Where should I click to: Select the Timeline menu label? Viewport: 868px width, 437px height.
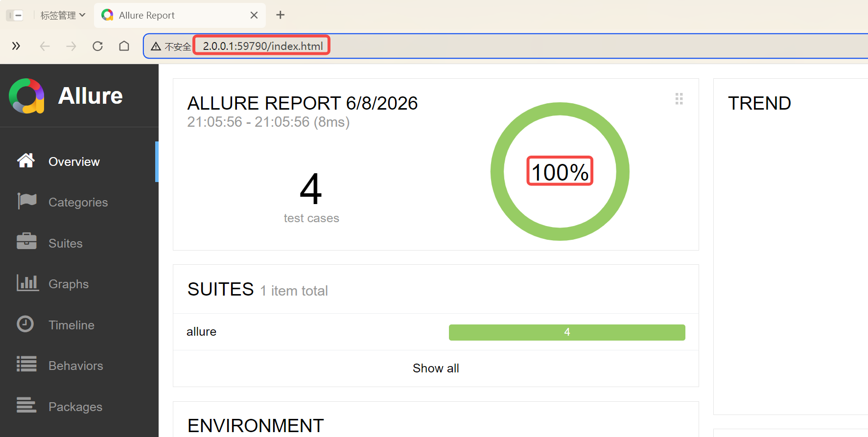click(x=71, y=325)
